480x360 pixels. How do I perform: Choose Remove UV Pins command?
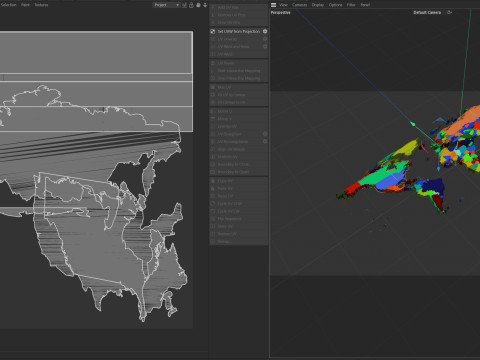pos(239,15)
